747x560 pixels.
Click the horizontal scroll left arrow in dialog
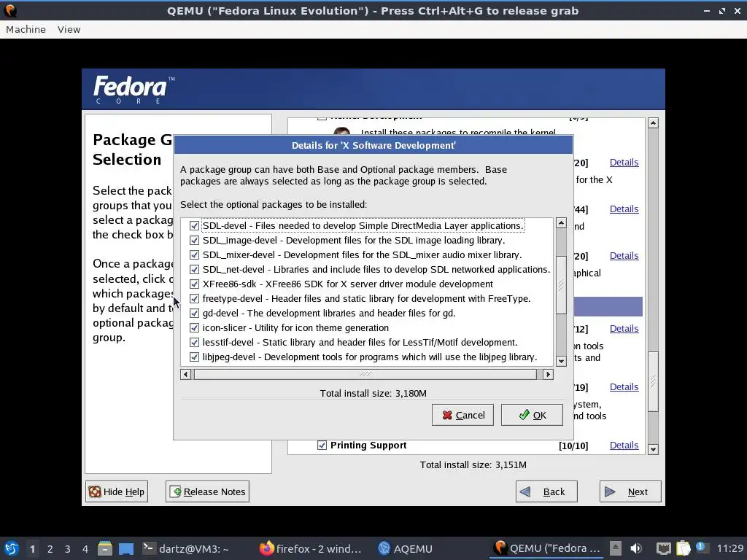point(186,374)
